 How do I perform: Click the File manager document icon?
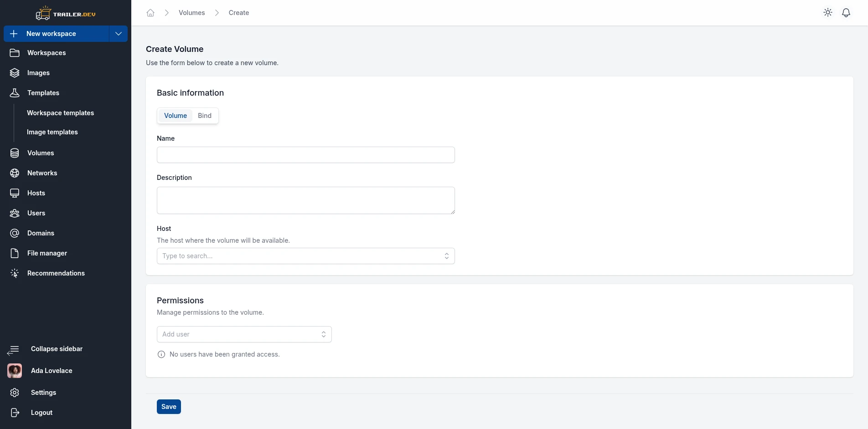(x=15, y=253)
